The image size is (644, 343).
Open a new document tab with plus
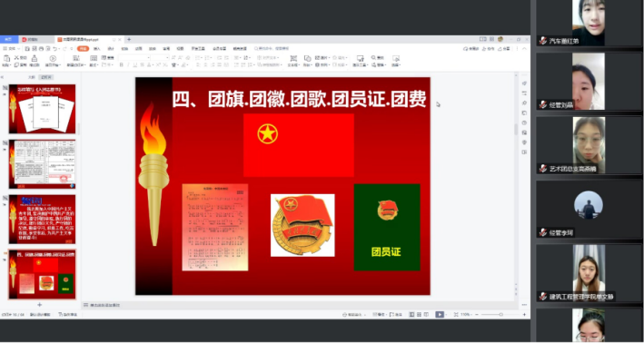(129, 39)
